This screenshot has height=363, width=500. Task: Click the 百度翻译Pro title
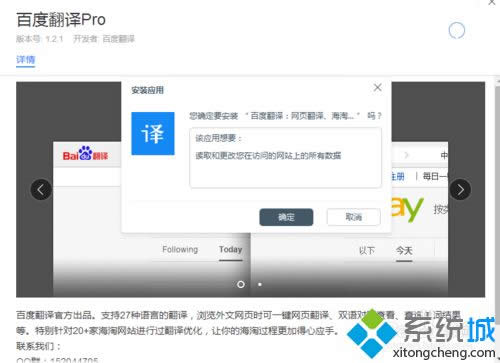61,20
